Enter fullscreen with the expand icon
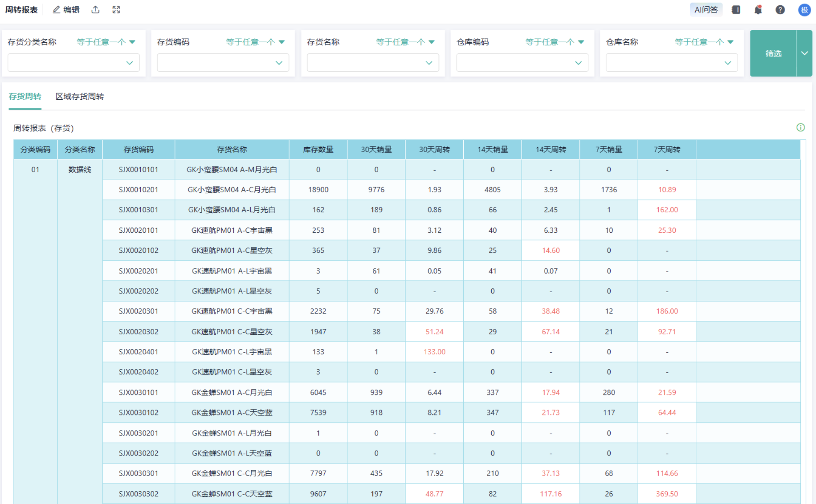816x504 pixels. click(x=116, y=10)
